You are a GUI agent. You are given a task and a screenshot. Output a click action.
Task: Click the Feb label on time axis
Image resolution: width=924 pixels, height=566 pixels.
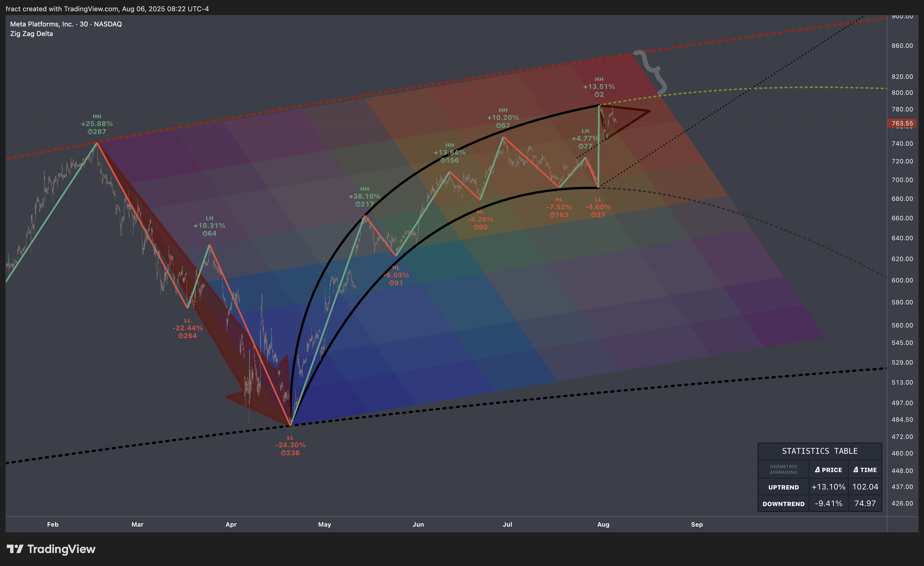click(x=53, y=524)
